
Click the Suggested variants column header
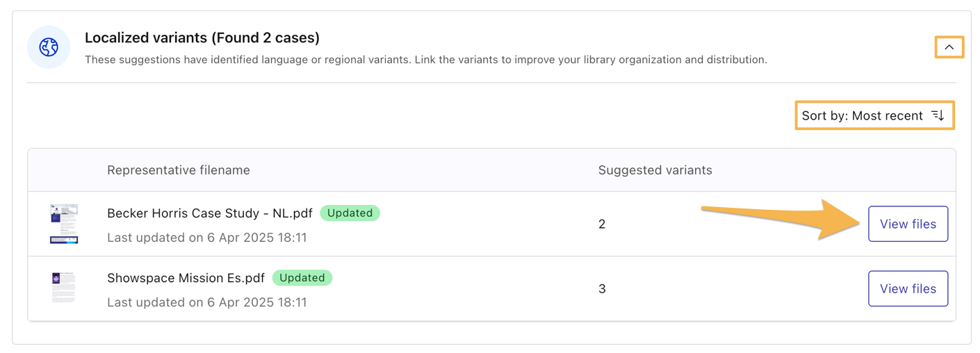pos(655,170)
